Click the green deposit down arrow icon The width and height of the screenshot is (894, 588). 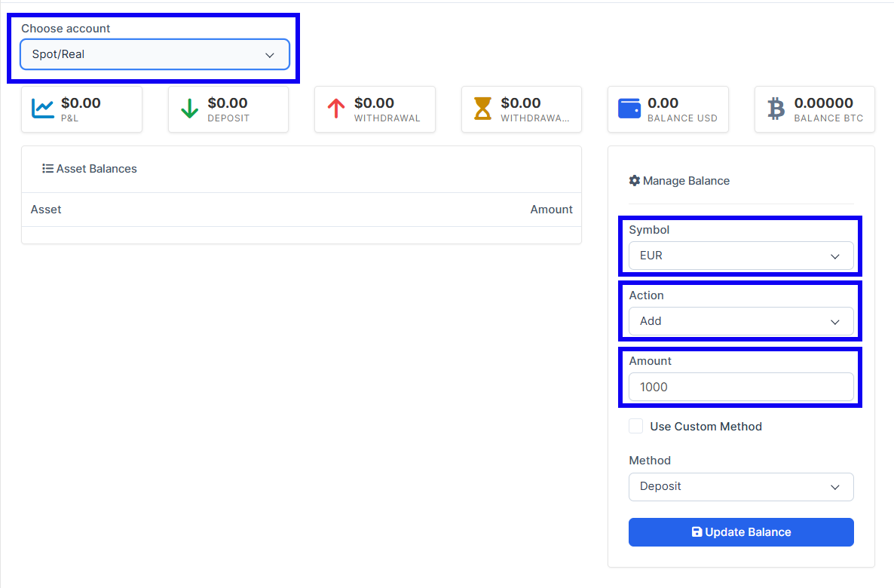click(x=189, y=109)
